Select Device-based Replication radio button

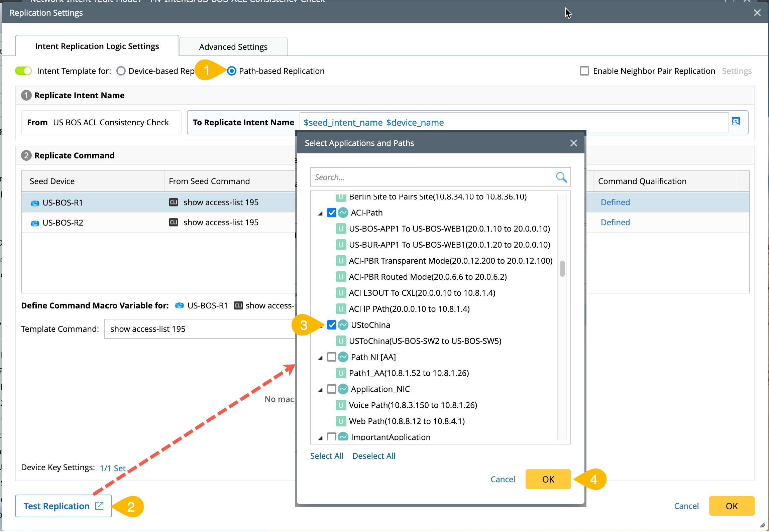coord(121,71)
